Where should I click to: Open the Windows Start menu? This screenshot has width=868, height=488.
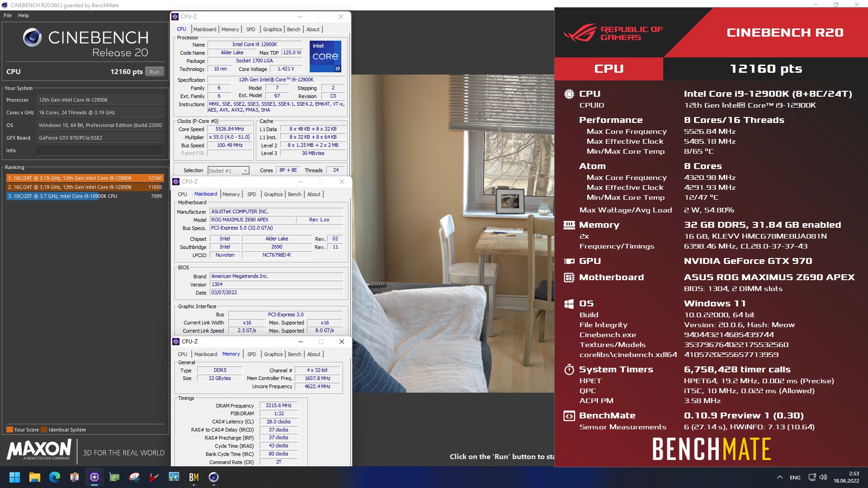click(14, 477)
